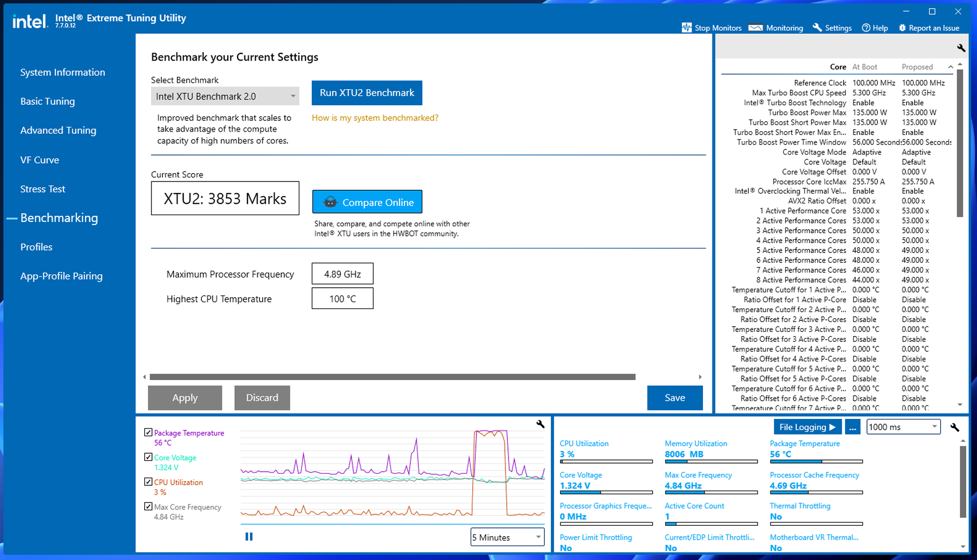Open Monitoring view from top bar
977x560 pixels.
[x=776, y=28]
